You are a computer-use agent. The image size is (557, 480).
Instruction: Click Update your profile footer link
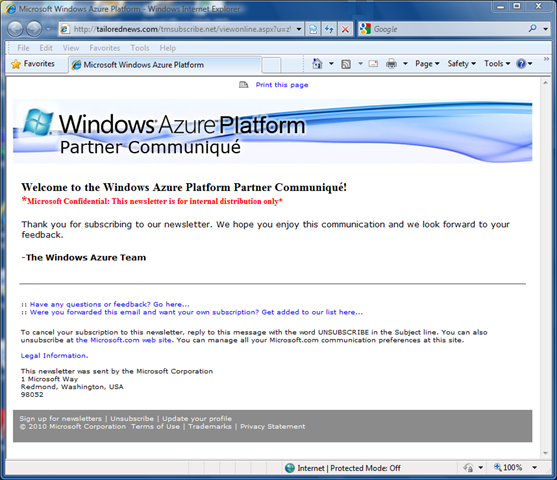coord(197,419)
